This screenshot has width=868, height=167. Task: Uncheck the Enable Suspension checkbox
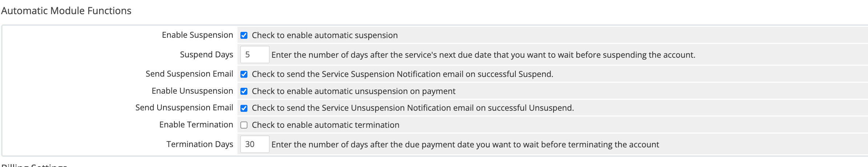tap(244, 35)
